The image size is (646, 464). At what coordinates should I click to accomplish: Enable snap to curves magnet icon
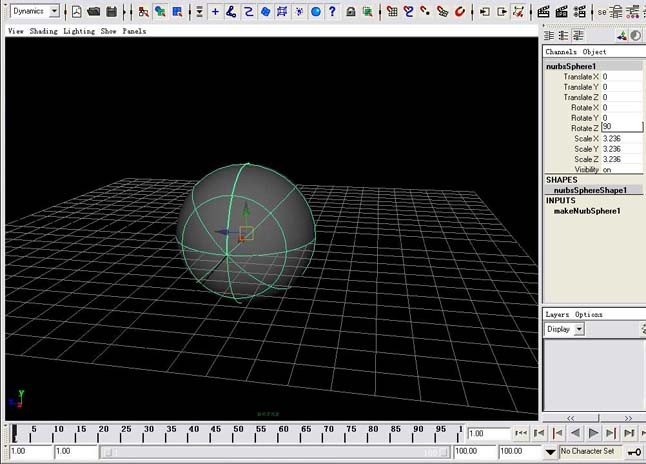[x=408, y=12]
